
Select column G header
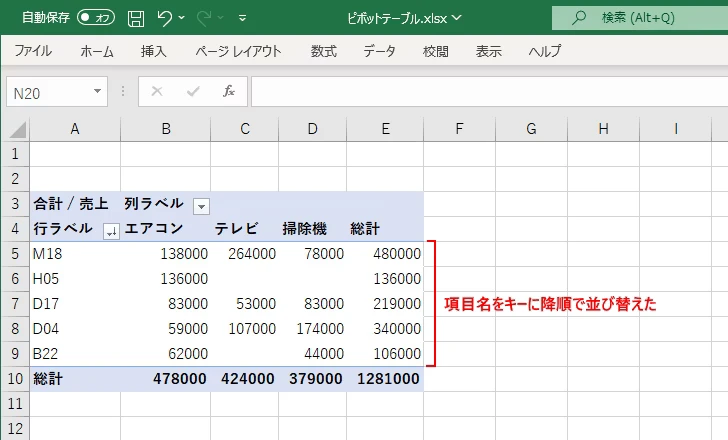point(532,129)
